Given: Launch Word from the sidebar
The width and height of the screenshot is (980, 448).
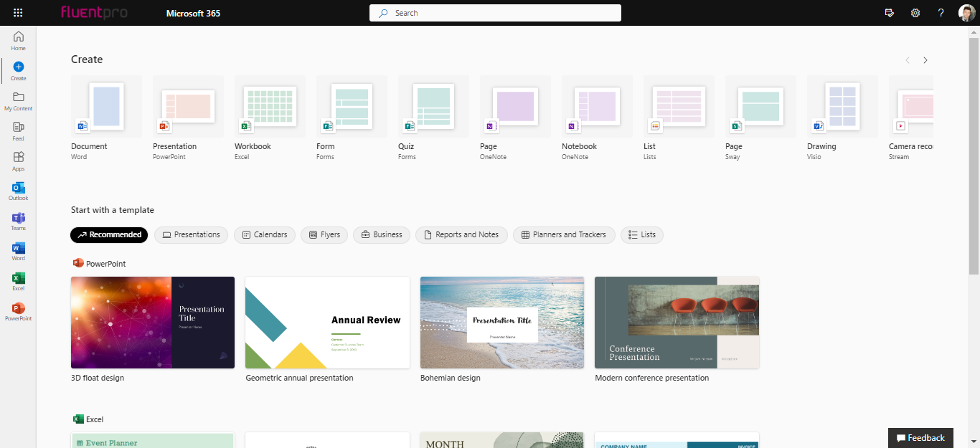Looking at the screenshot, I should tap(19, 252).
